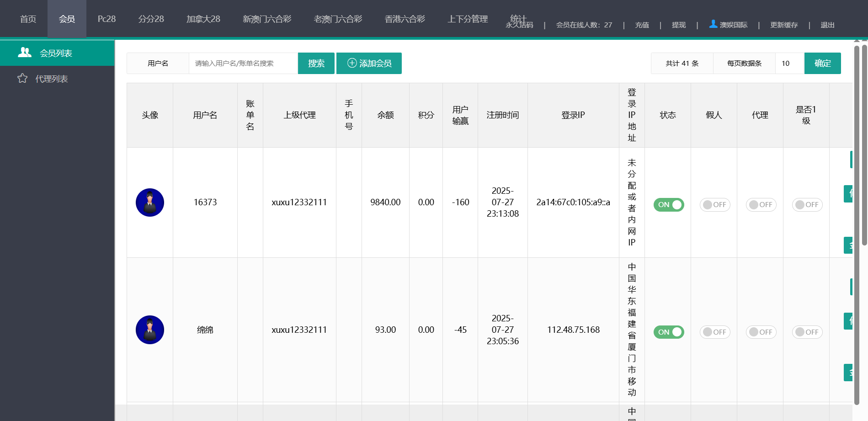Open avatar of user 绵绵
This screenshot has height=421, width=868.
pyautogui.click(x=150, y=330)
